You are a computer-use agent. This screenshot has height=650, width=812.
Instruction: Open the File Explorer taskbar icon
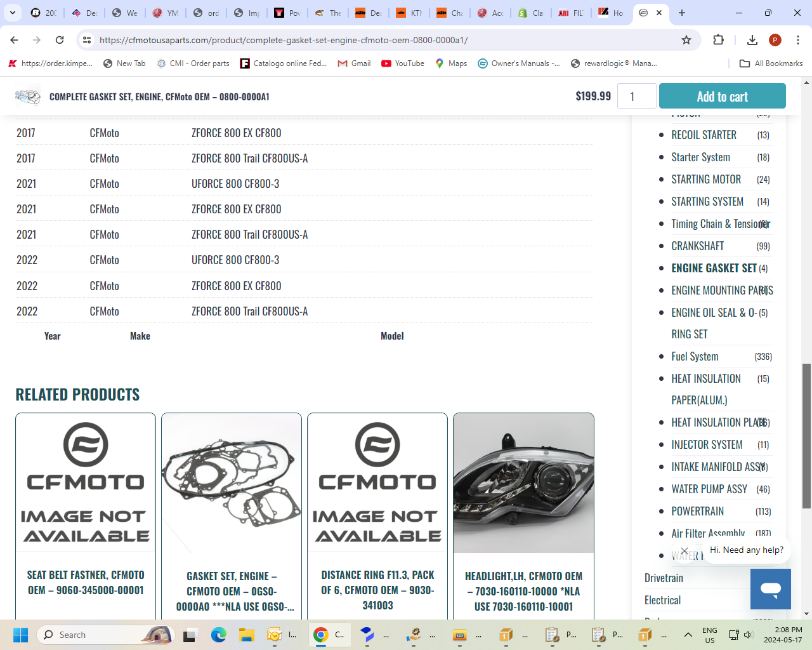pos(247,635)
